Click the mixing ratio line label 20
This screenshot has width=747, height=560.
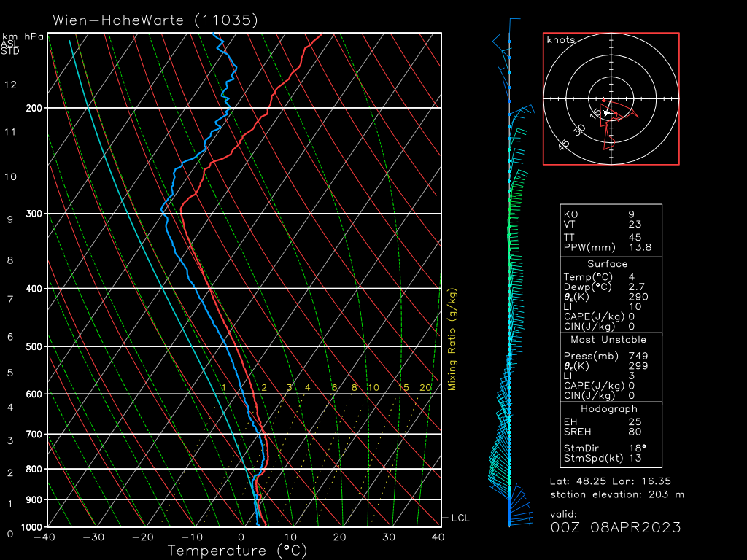click(x=425, y=388)
